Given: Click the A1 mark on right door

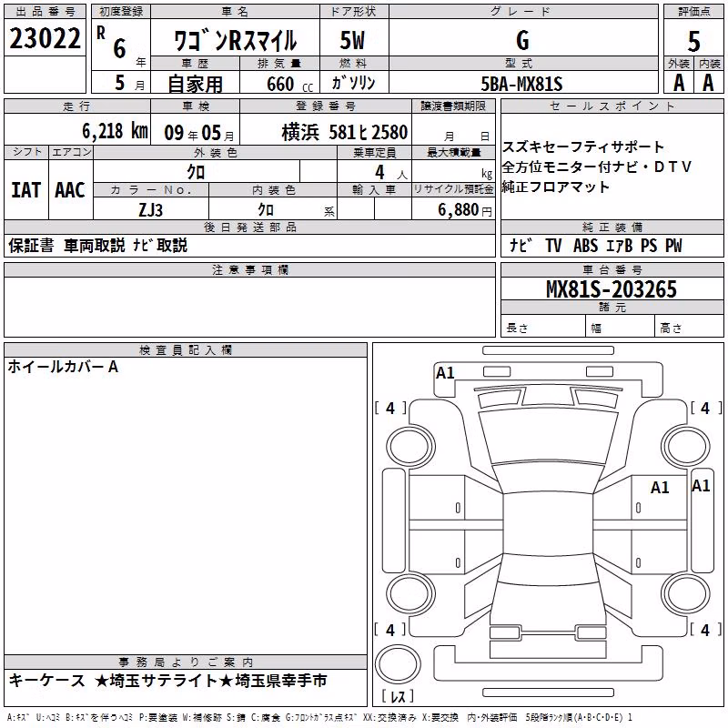Looking at the screenshot, I should click(660, 488).
